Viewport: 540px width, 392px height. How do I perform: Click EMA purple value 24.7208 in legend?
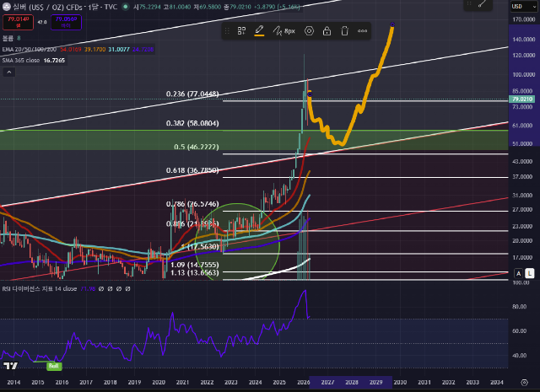coord(143,49)
